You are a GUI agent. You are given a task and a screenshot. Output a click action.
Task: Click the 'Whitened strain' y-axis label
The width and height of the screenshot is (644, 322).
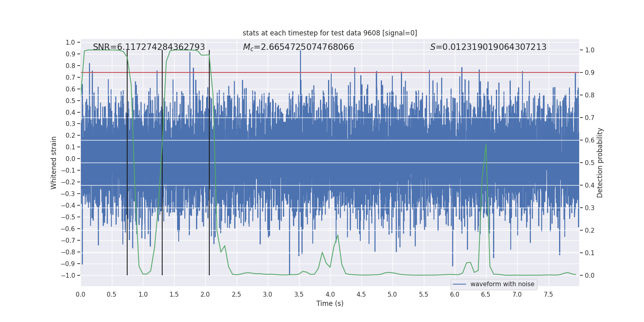(54, 163)
